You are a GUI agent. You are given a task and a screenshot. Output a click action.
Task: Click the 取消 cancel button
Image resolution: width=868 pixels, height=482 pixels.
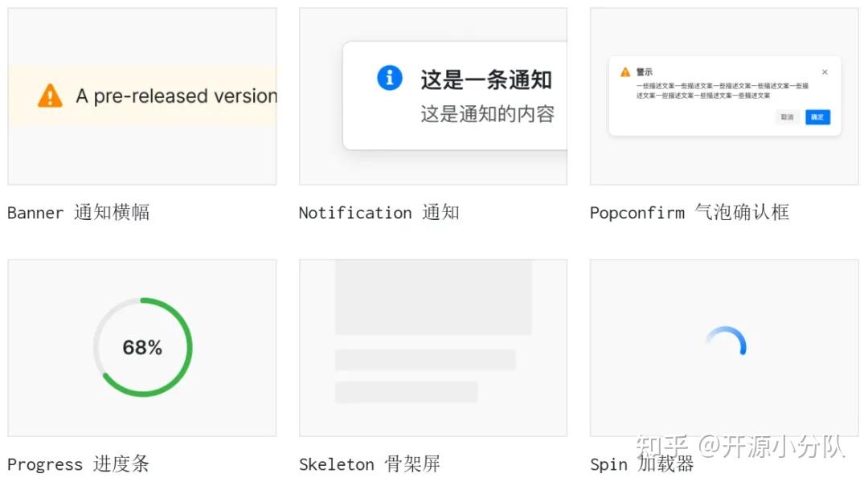(x=787, y=116)
